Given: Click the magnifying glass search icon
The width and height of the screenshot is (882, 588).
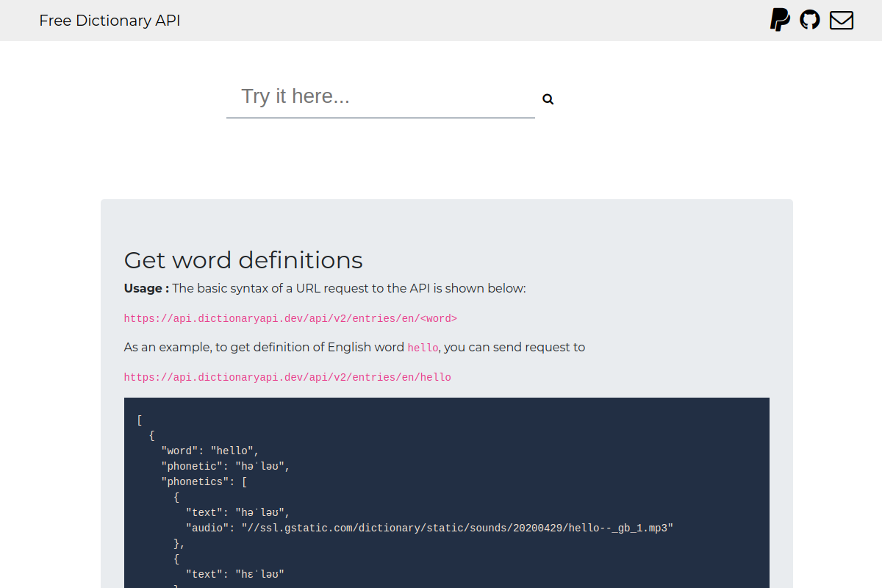Looking at the screenshot, I should point(548,99).
